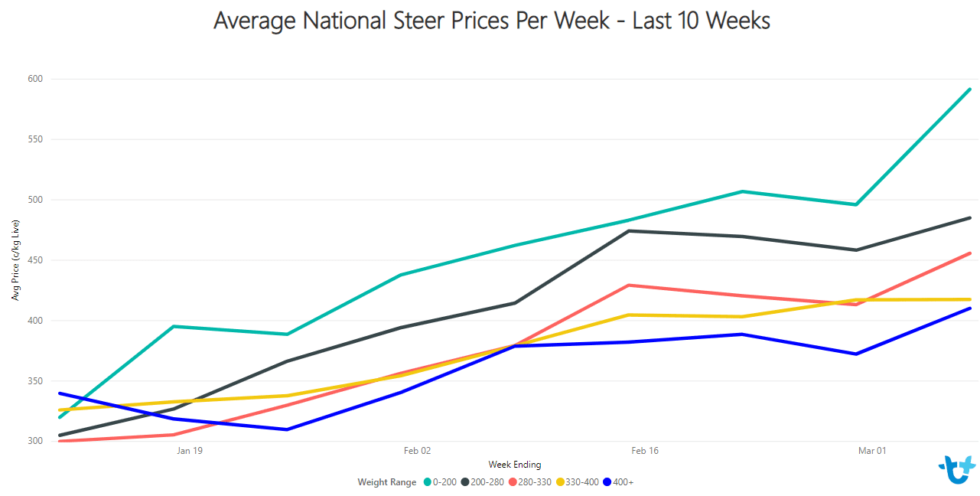The height and width of the screenshot is (496, 980).
Task: Click the dark gray 200-280 legend dot
Action: (x=464, y=482)
